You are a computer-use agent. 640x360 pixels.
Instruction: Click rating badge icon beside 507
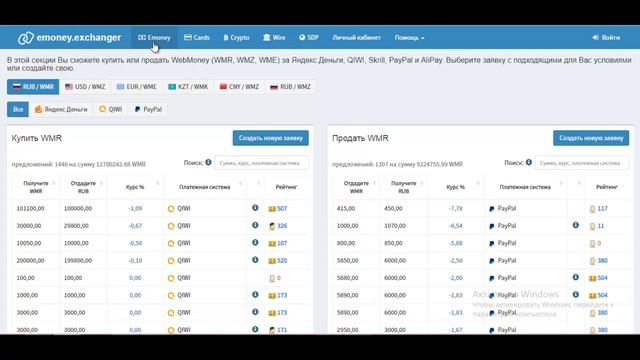272,209
